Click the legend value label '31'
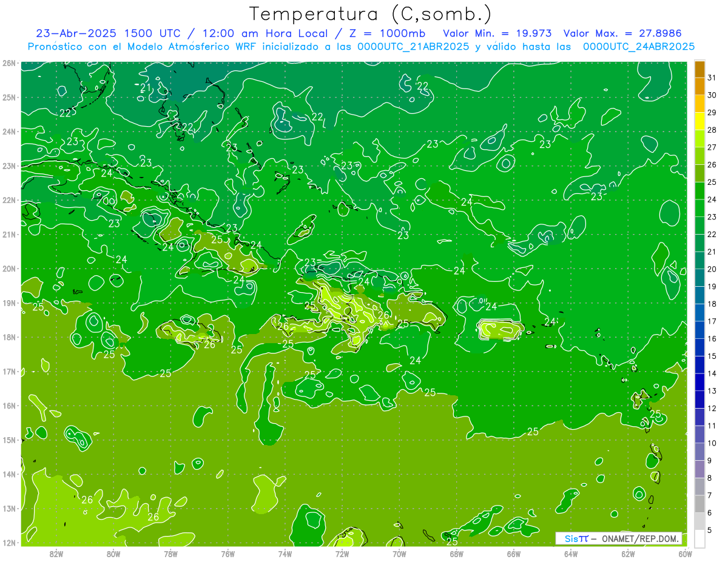The height and width of the screenshot is (562, 728). pos(712,78)
